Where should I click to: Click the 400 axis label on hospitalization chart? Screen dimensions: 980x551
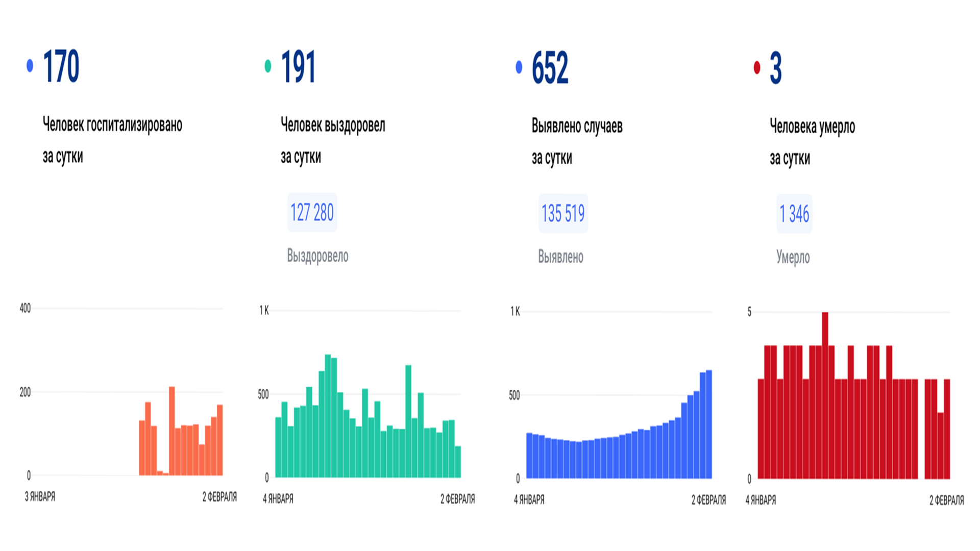[25, 308]
